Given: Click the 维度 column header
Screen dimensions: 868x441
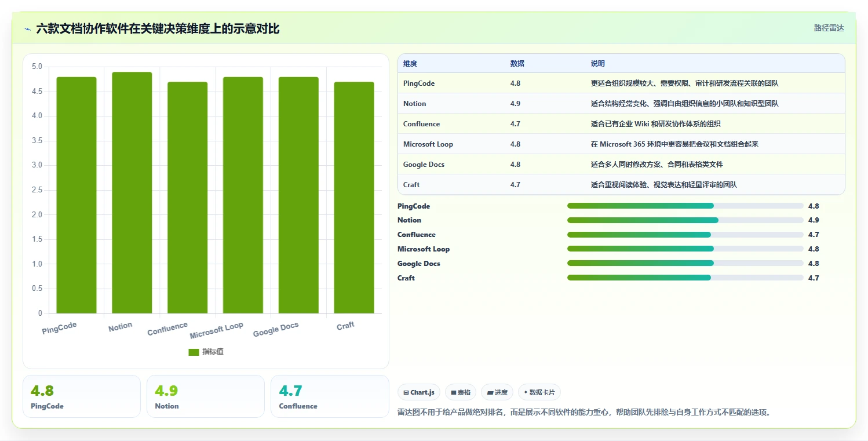Looking at the screenshot, I should 410,63.
